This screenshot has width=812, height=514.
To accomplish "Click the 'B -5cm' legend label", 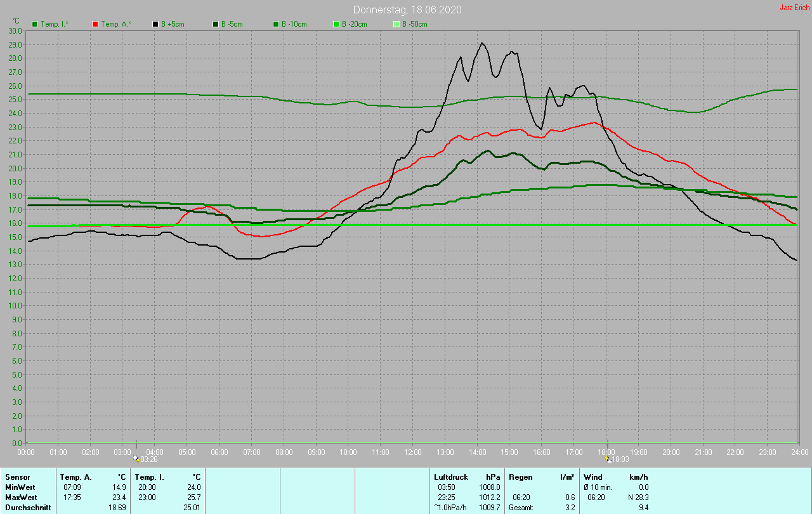I will coord(232,24).
